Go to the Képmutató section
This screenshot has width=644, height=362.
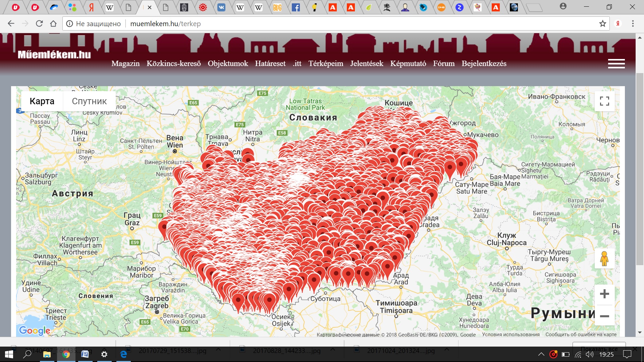[408, 64]
